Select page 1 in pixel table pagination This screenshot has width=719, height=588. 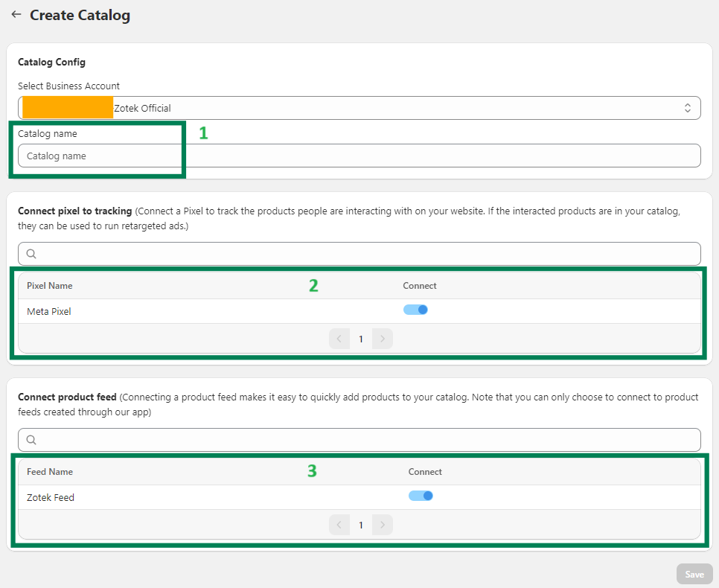361,339
